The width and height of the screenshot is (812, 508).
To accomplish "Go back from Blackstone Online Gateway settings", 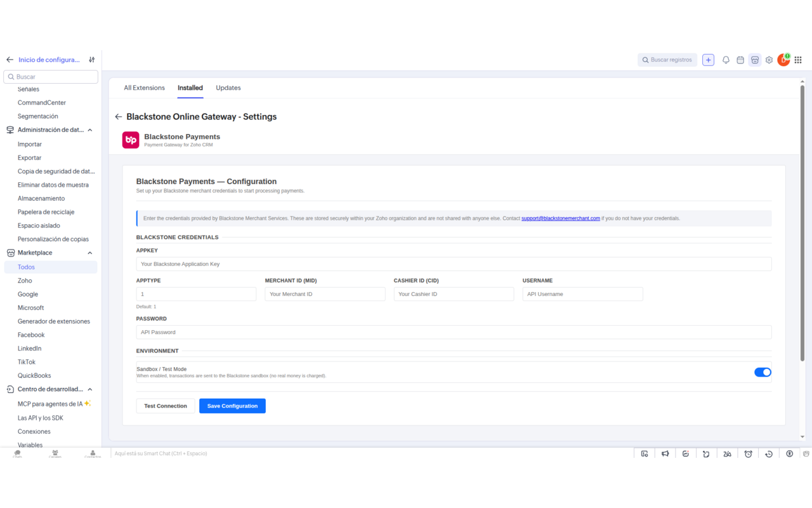I will pyautogui.click(x=118, y=117).
